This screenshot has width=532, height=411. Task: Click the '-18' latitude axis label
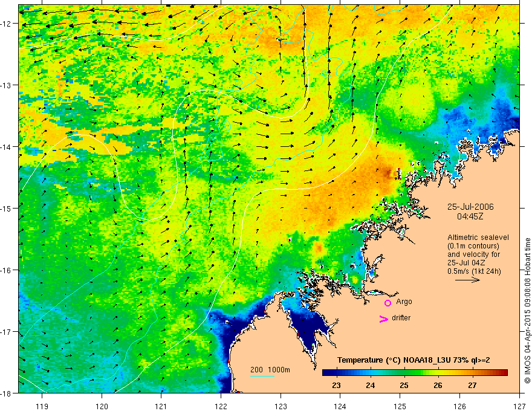click(6, 393)
